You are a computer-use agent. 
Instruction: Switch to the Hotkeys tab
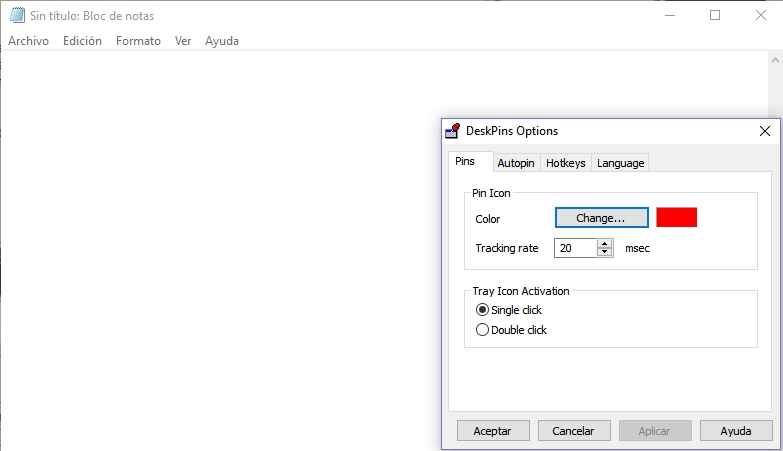coord(566,163)
